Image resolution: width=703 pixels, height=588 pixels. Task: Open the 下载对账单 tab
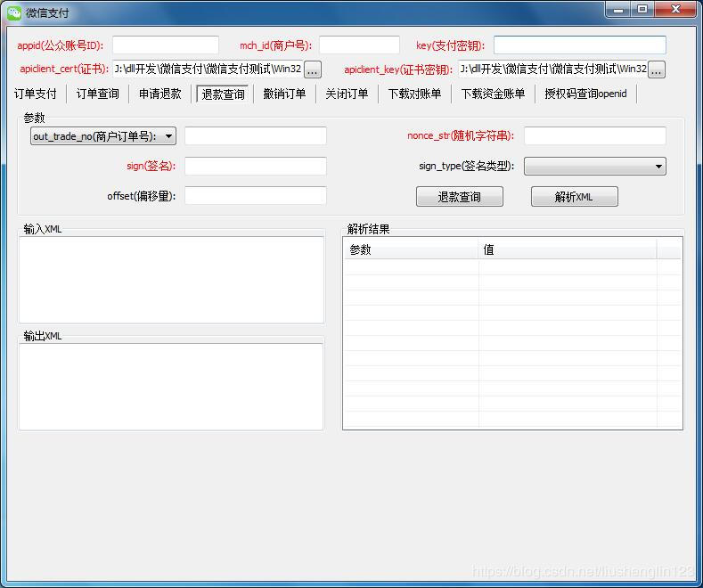click(414, 94)
